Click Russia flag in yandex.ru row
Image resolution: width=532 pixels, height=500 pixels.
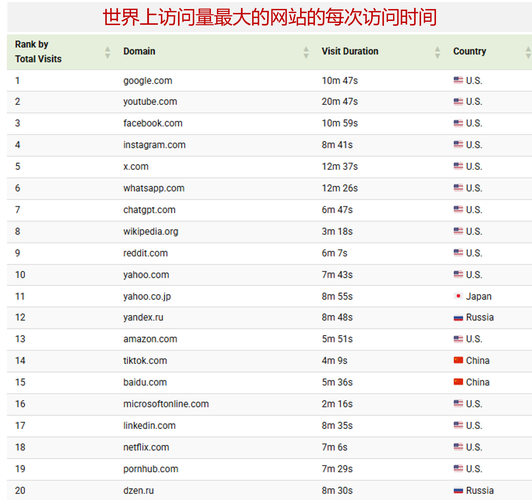tap(458, 318)
